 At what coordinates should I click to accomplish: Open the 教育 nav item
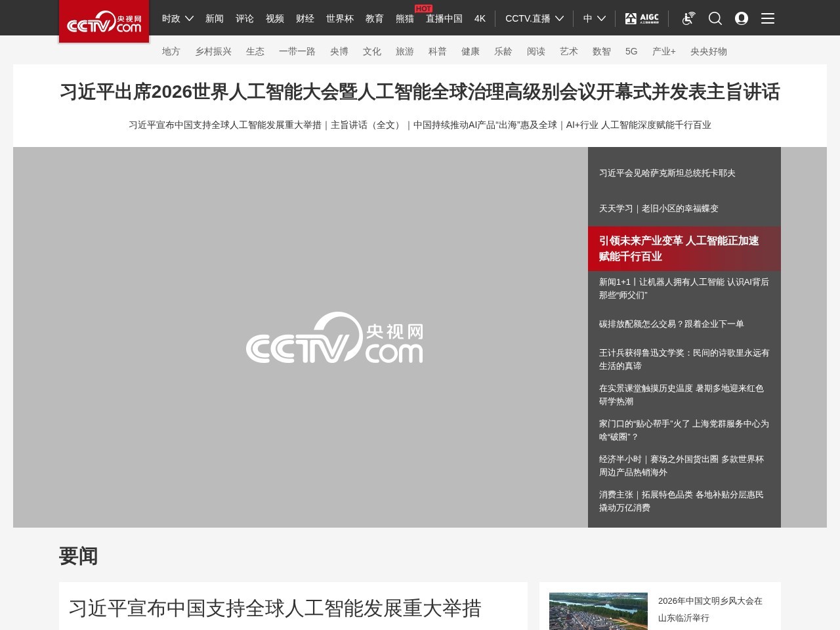point(375,18)
